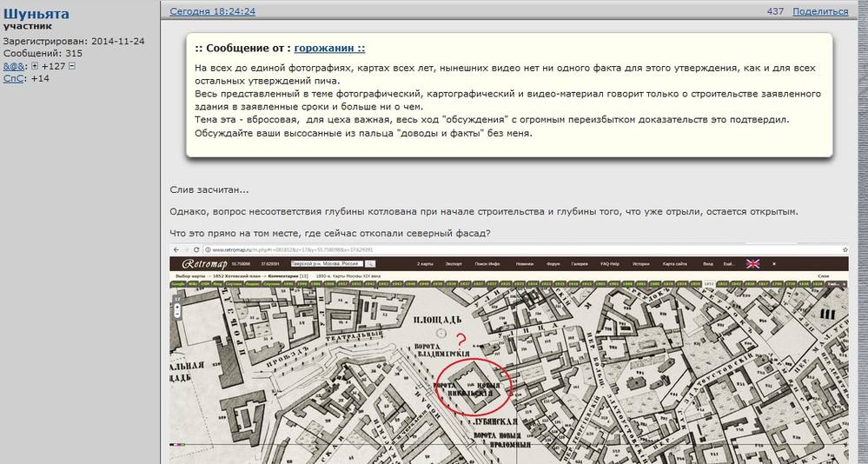
Task: Click the ПЛОЩАДЬ label on the map
Action: 437,320
